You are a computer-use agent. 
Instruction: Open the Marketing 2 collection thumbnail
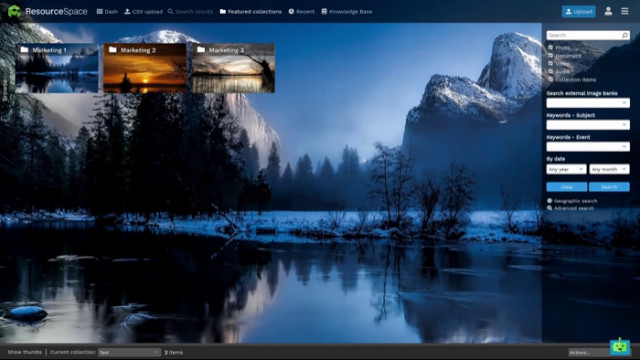pos(145,68)
